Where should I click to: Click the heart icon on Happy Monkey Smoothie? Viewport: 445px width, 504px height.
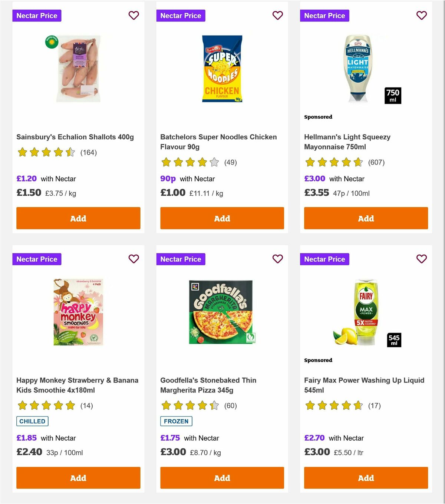point(133,259)
